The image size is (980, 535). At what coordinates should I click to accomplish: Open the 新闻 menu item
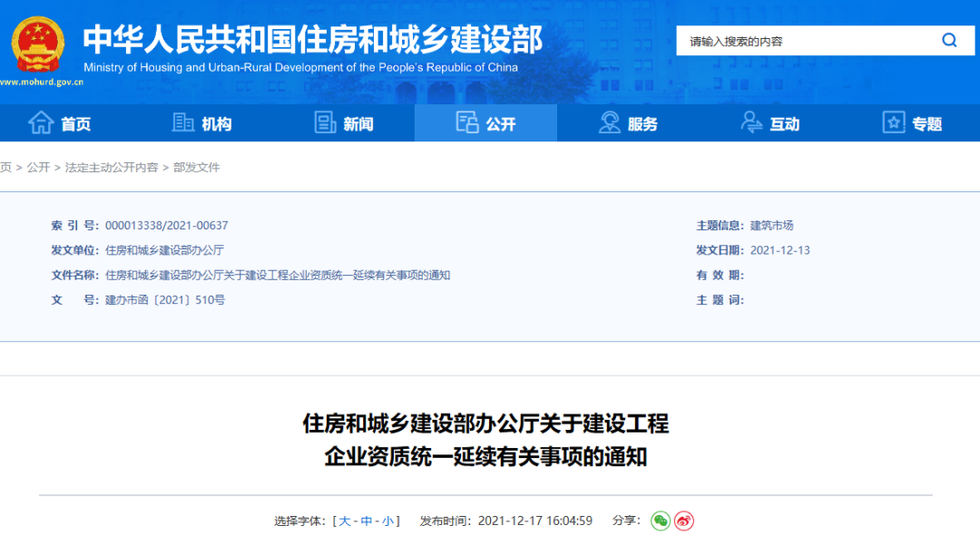point(354,122)
